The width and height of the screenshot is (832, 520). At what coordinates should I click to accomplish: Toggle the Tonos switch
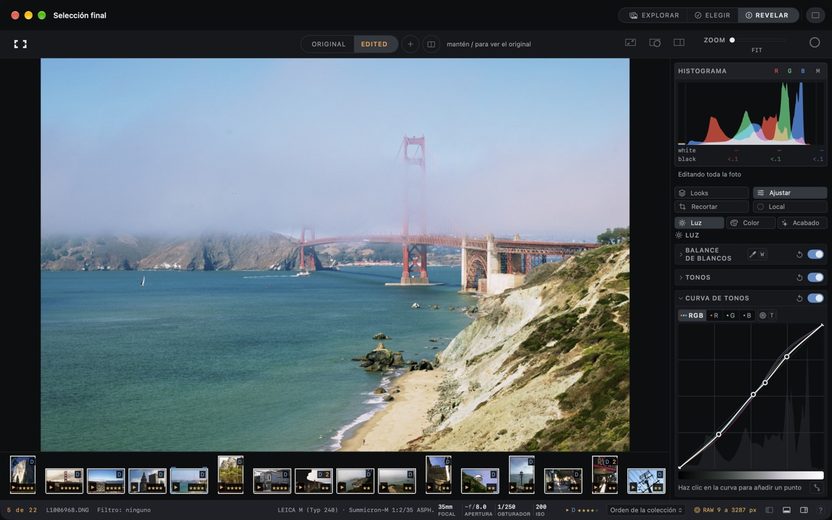click(816, 278)
